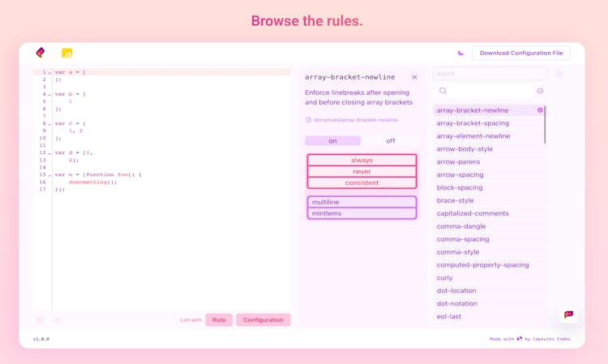This screenshot has height=364, width=608.
Task: Open the comma-dangle rule
Action: [461, 226]
